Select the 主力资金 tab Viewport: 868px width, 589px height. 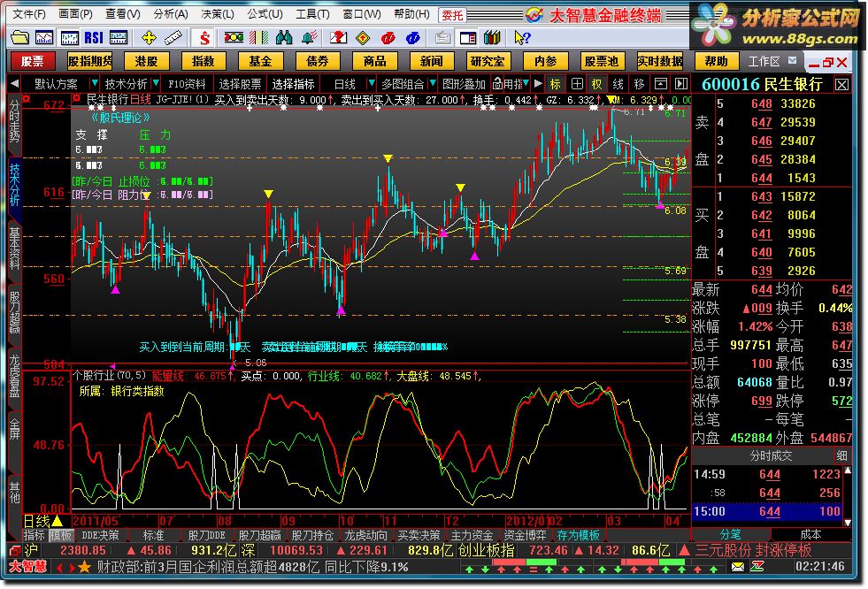pos(472,535)
